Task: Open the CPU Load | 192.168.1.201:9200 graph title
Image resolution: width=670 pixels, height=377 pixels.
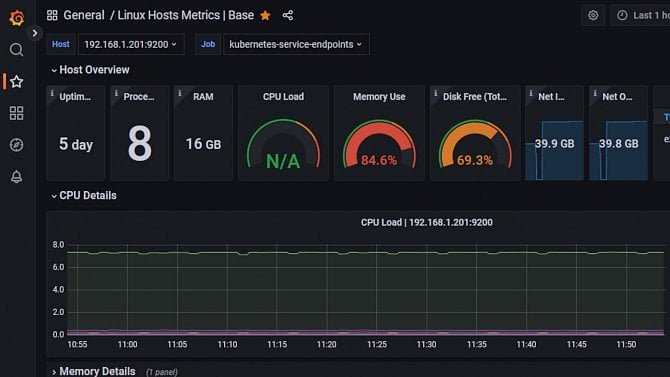Action: pos(426,222)
